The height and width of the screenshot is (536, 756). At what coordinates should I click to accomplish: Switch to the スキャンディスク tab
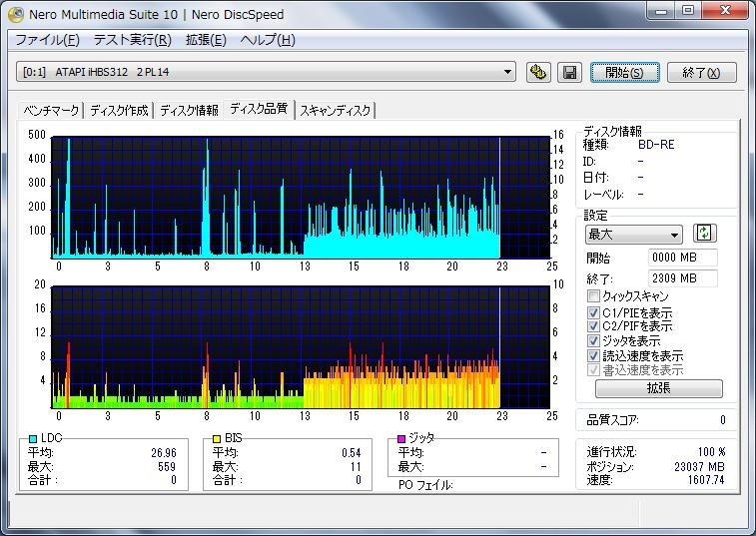click(336, 111)
